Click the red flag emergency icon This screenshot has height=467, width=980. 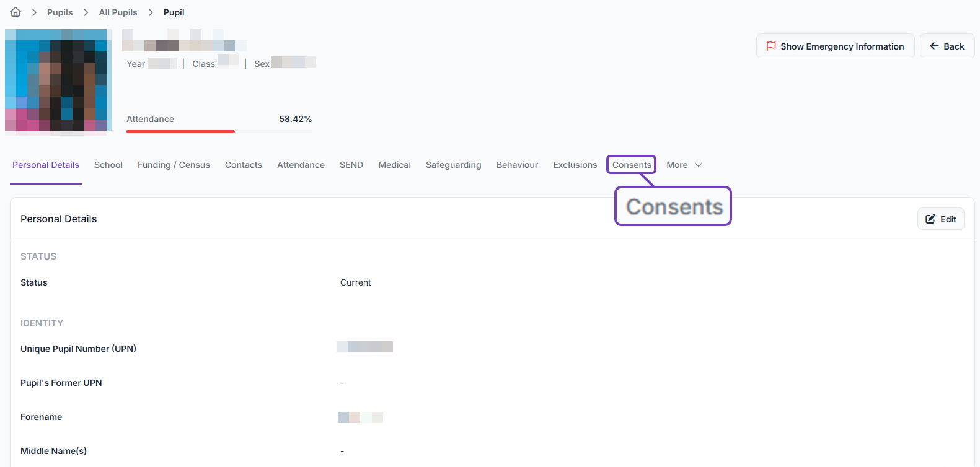771,46
